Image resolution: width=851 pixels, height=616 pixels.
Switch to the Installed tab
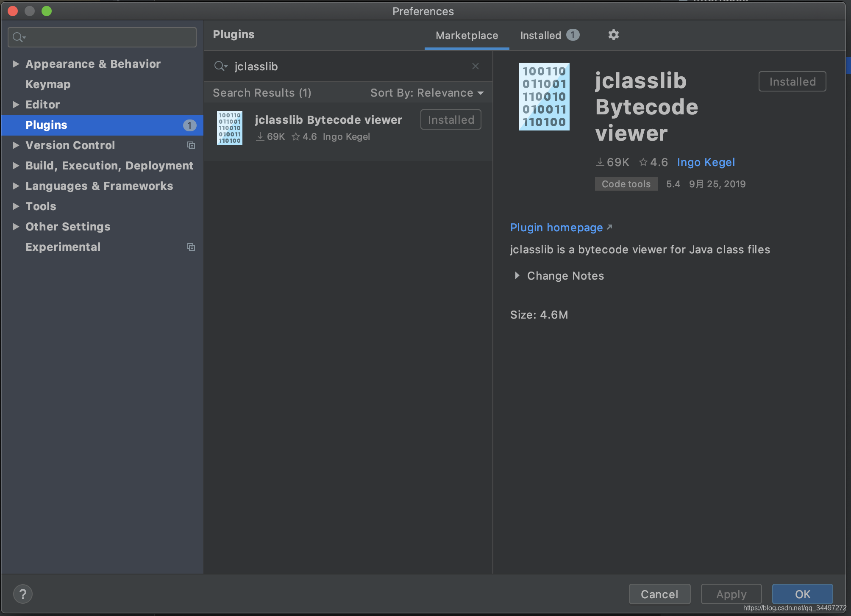click(x=541, y=36)
